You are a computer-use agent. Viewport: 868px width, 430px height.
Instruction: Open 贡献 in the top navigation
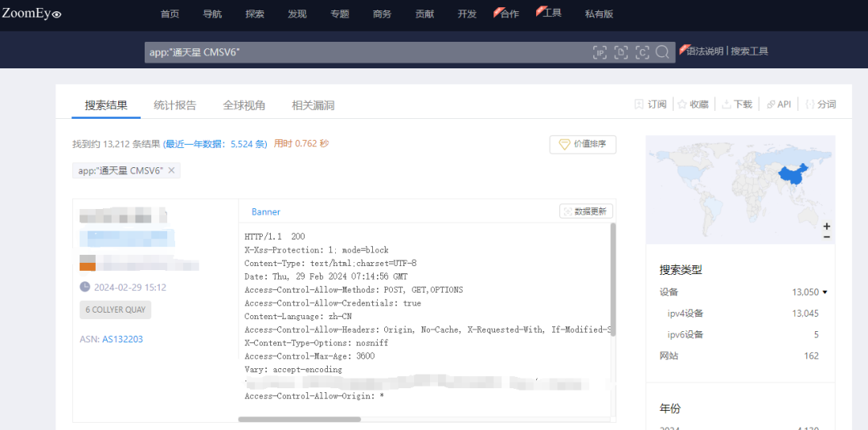click(x=424, y=14)
